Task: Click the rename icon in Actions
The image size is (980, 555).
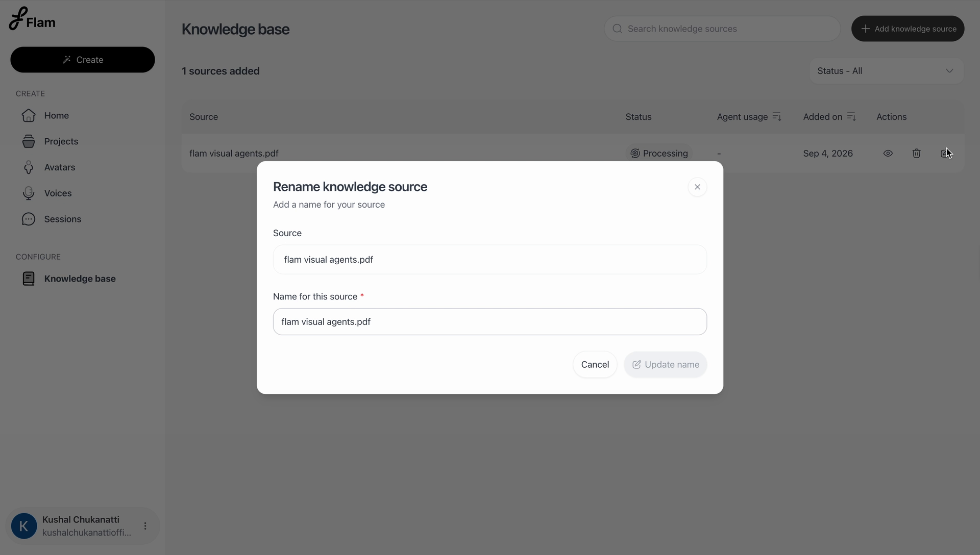Action: pyautogui.click(x=945, y=154)
